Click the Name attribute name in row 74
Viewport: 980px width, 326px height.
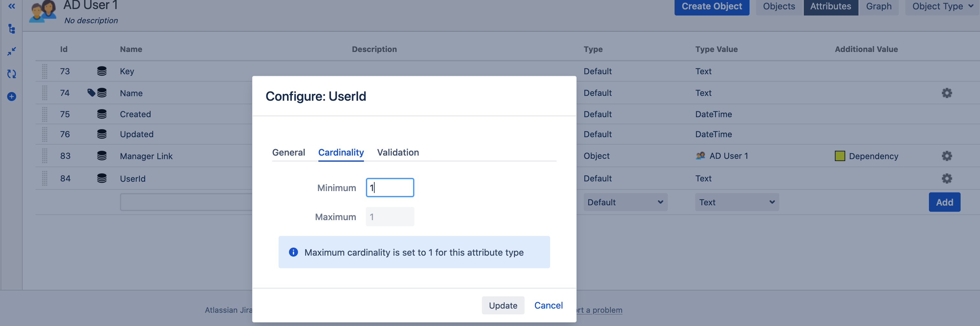[131, 93]
